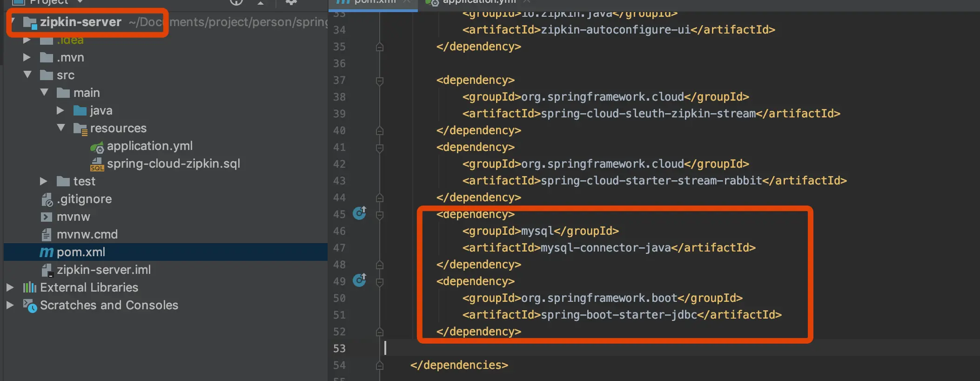Expand the java folder arrow

pyautogui.click(x=60, y=110)
